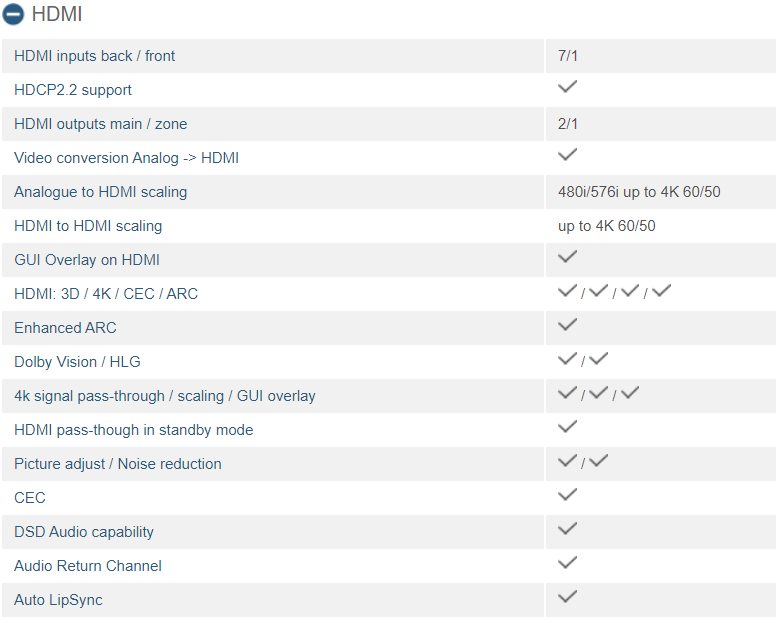Select the Analogue to HDMI scaling row label
The width and height of the screenshot is (776, 618).
(100, 192)
